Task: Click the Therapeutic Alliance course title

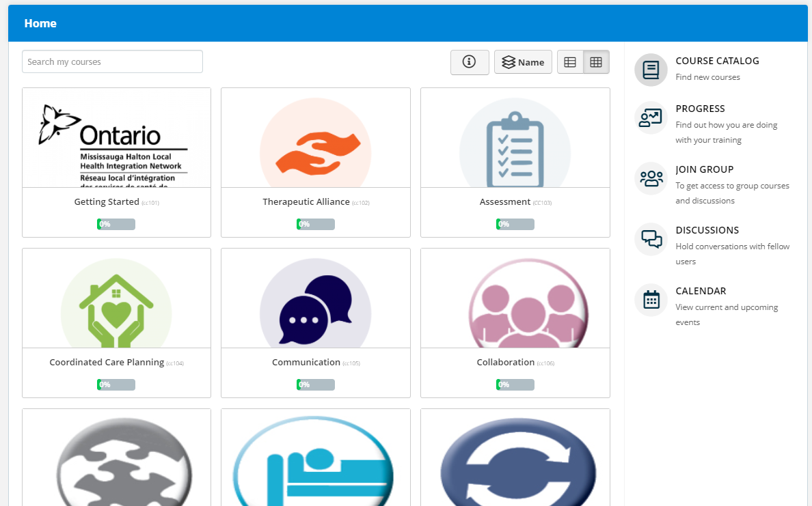Action: pyautogui.click(x=306, y=201)
